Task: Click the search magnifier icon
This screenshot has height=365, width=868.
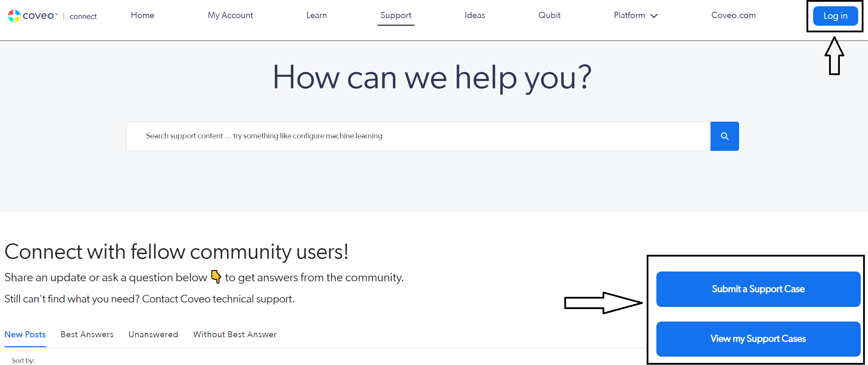Action: (x=725, y=136)
